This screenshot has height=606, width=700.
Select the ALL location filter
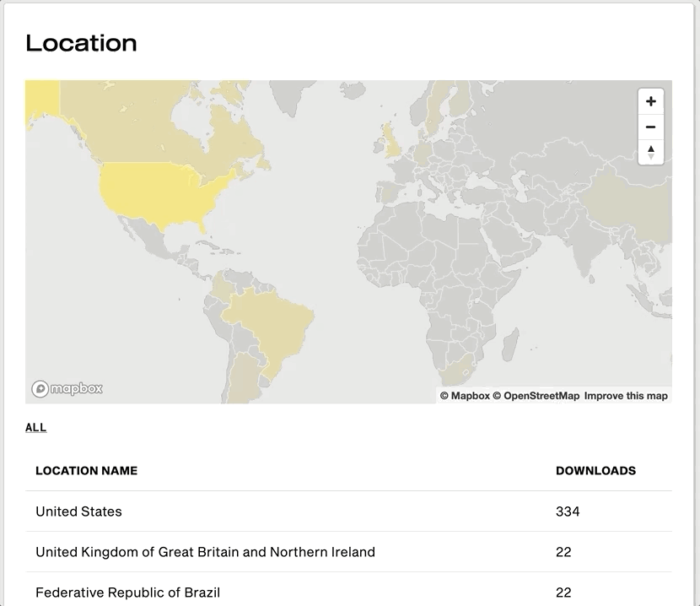[35, 428]
